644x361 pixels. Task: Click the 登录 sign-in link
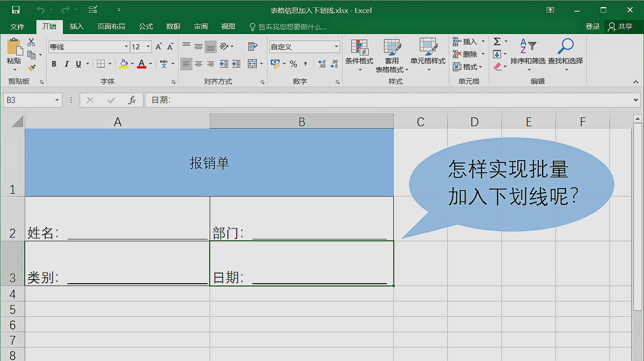pyautogui.click(x=593, y=27)
